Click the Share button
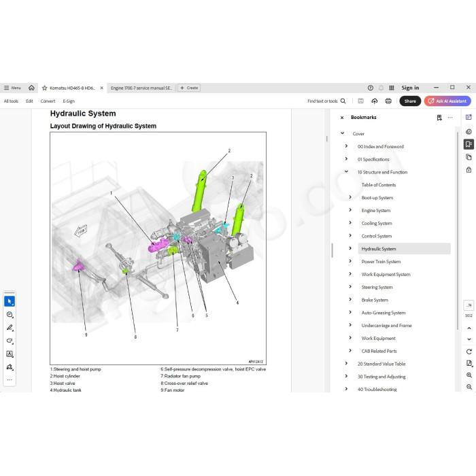Image resolution: width=476 pixels, height=476 pixels. coord(410,101)
